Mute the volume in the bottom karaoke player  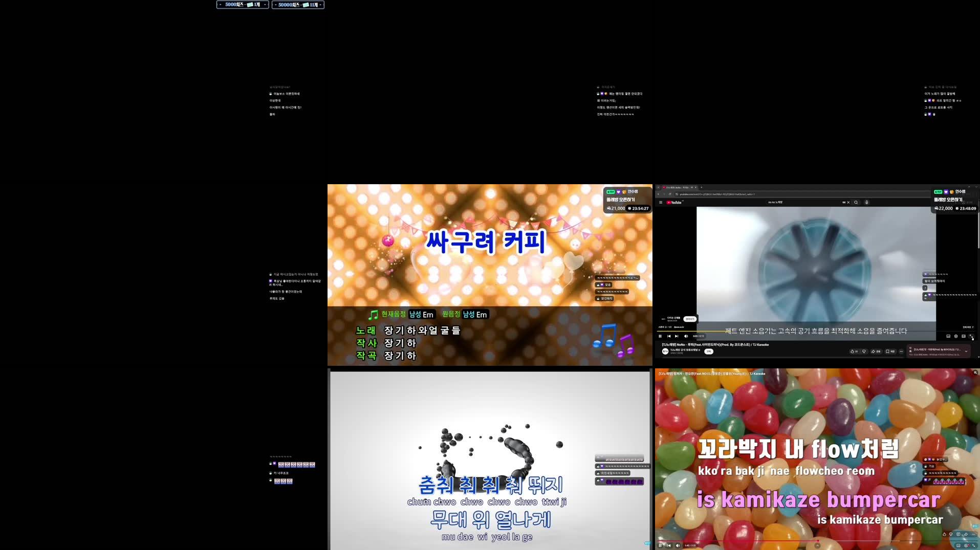click(678, 545)
